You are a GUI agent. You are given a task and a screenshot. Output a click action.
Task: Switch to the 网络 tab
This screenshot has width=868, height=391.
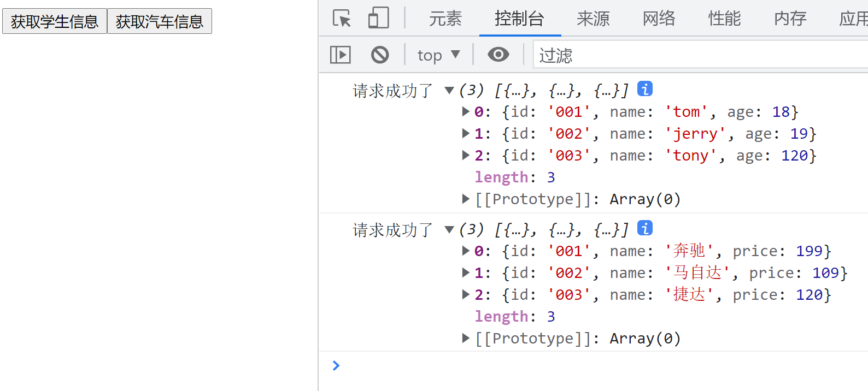pos(659,19)
